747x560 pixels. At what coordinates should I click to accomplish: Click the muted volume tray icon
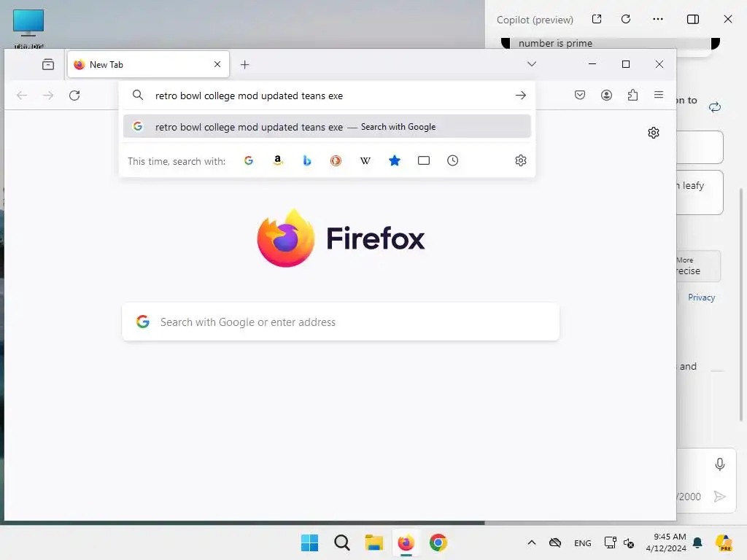tap(629, 543)
